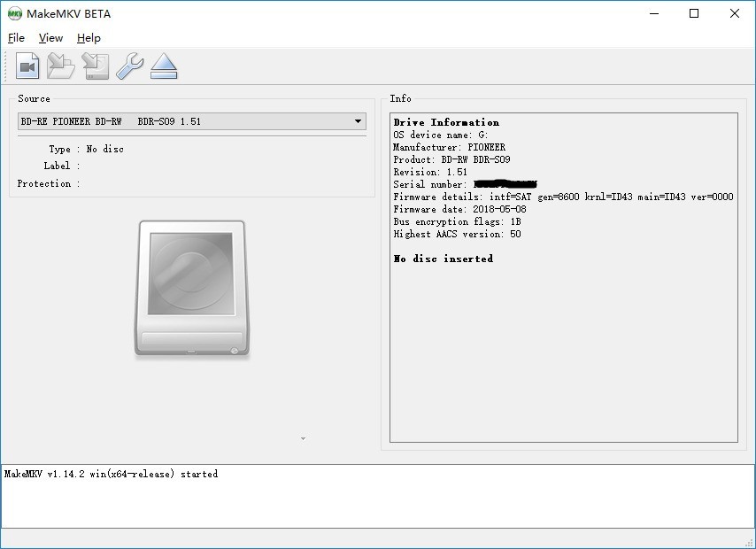The width and height of the screenshot is (756, 549).
Task: Minimize the MakeMKV window
Action: click(654, 13)
